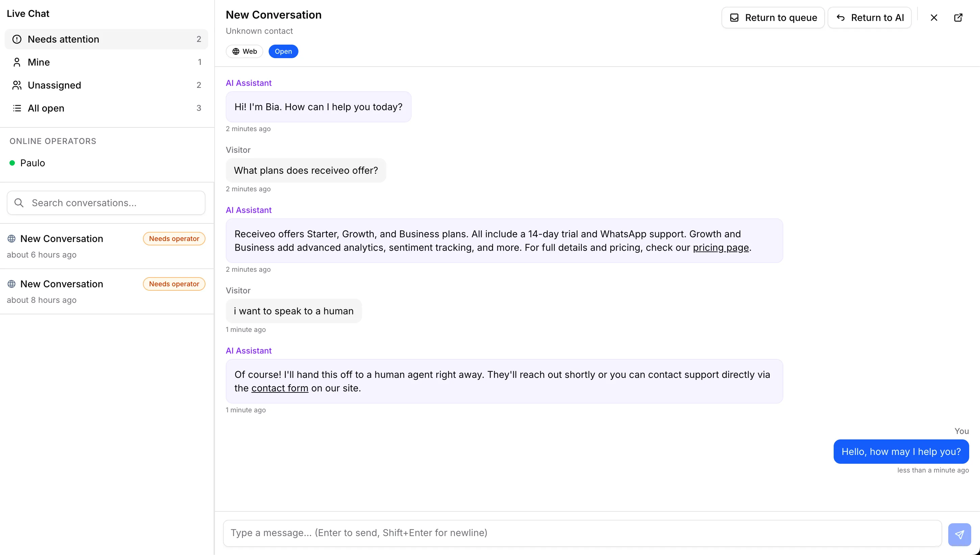Image resolution: width=980 pixels, height=555 pixels.
Task: Select the Needs attention alert icon
Action: 17,39
